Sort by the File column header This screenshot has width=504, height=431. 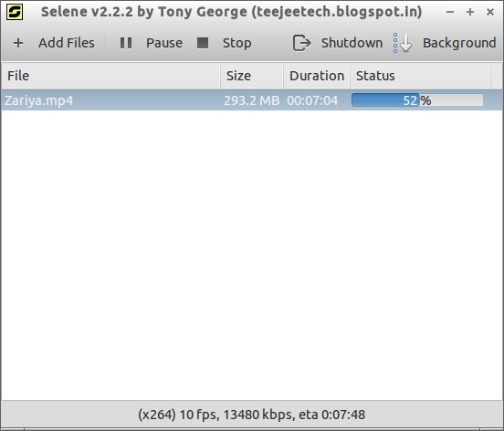tap(110, 76)
